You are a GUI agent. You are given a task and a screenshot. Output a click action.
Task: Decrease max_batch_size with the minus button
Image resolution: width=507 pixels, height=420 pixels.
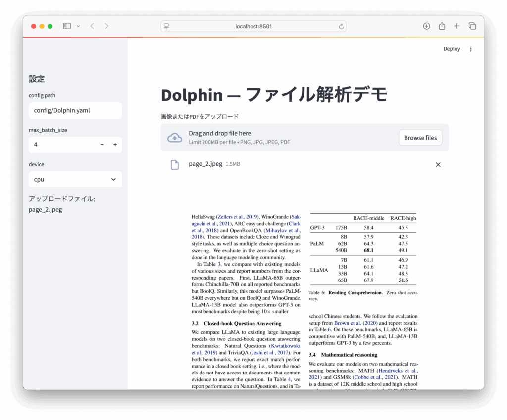(102, 145)
